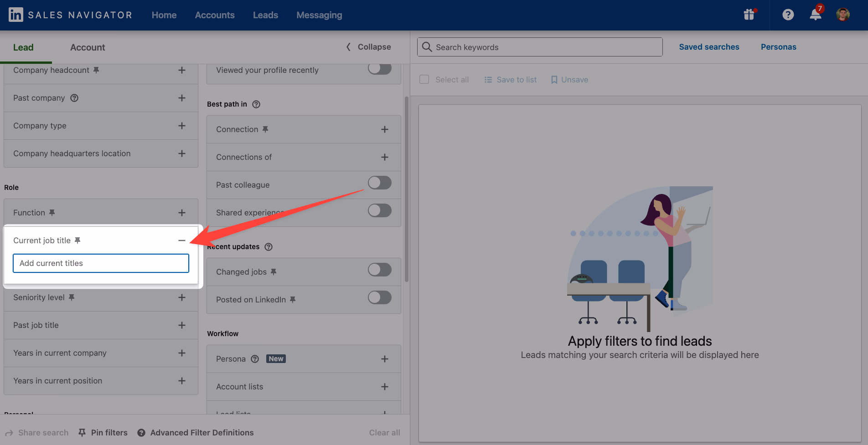Enable the Posted on LinkedIn filter
868x445 pixels.
point(380,297)
